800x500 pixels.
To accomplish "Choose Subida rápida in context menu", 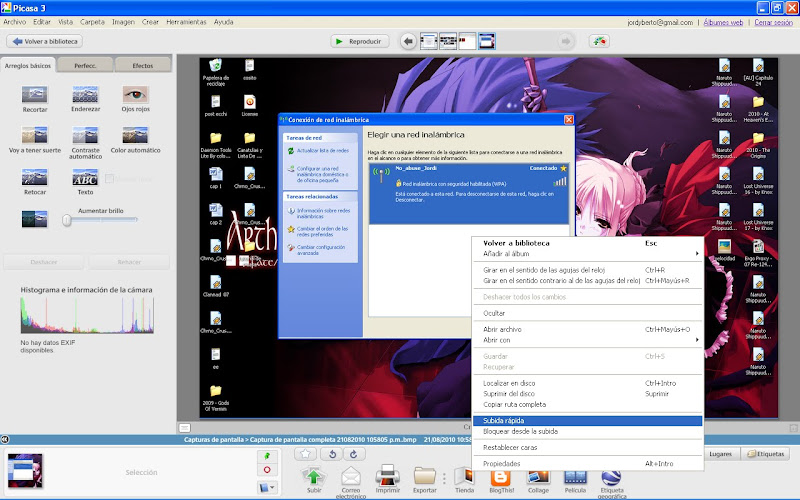I will tap(587, 421).
